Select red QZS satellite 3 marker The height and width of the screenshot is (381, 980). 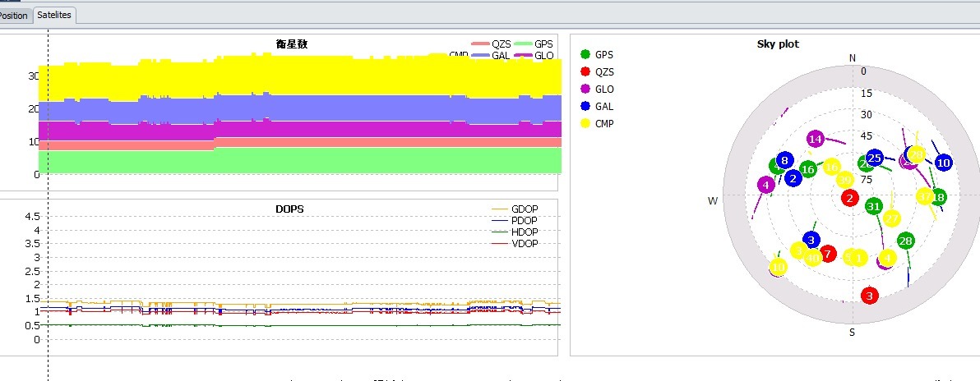tap(870, 295)
